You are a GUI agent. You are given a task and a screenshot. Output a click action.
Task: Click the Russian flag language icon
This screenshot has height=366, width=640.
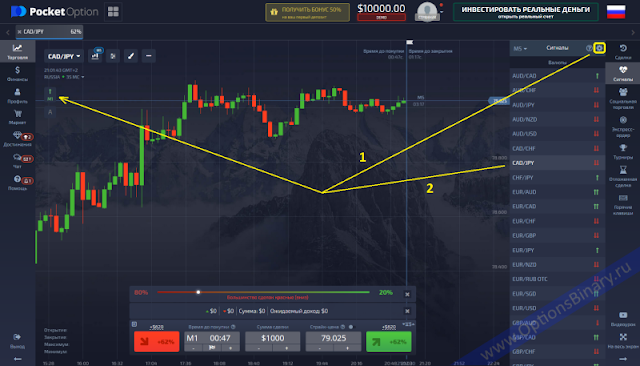click(616, 12)
